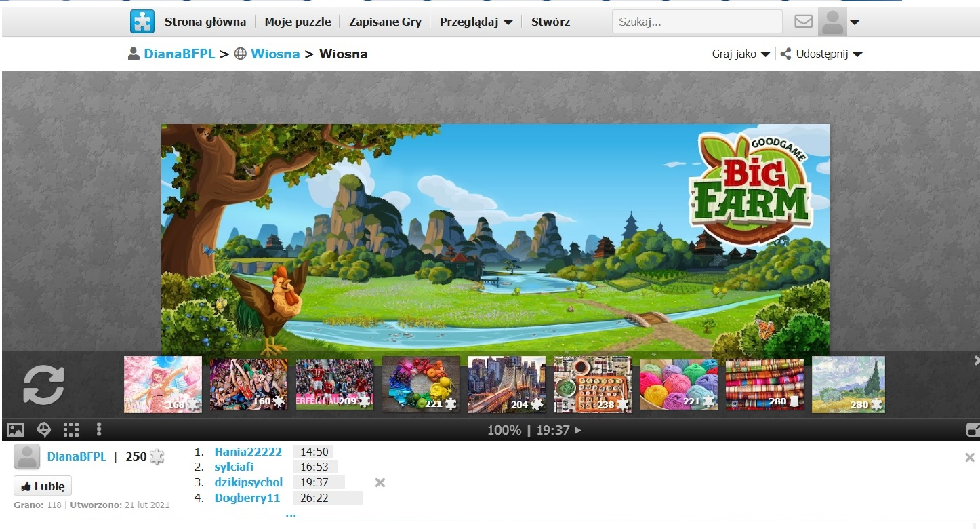Open the cheering crowd 160-piece thumbnail
The image size is (980, 529).
point(249,385)
